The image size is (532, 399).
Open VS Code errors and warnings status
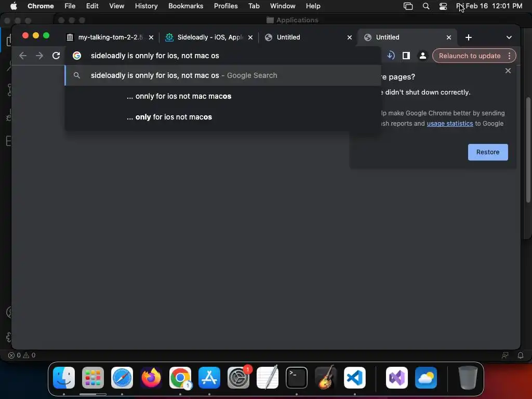[22, 355]
